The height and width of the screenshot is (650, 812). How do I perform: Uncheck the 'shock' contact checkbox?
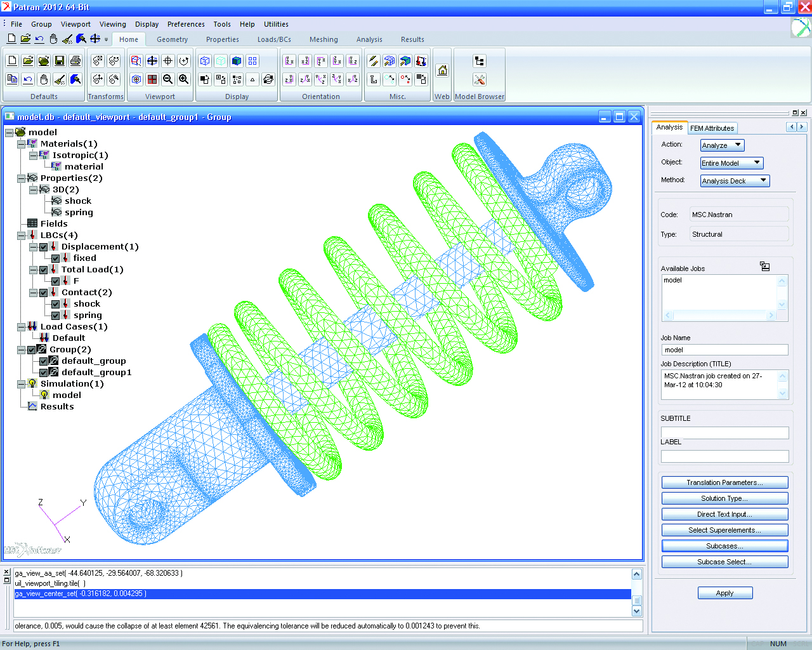click(x=56, y=304)
